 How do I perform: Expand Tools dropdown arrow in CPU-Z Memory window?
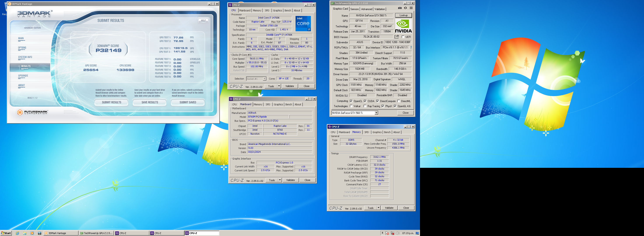point(378,208)
